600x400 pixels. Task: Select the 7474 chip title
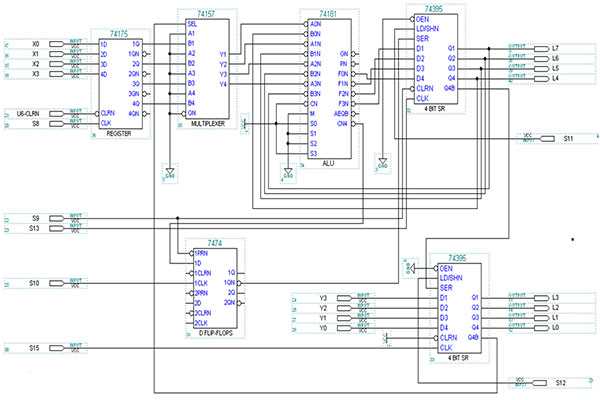tap(215, 243)
